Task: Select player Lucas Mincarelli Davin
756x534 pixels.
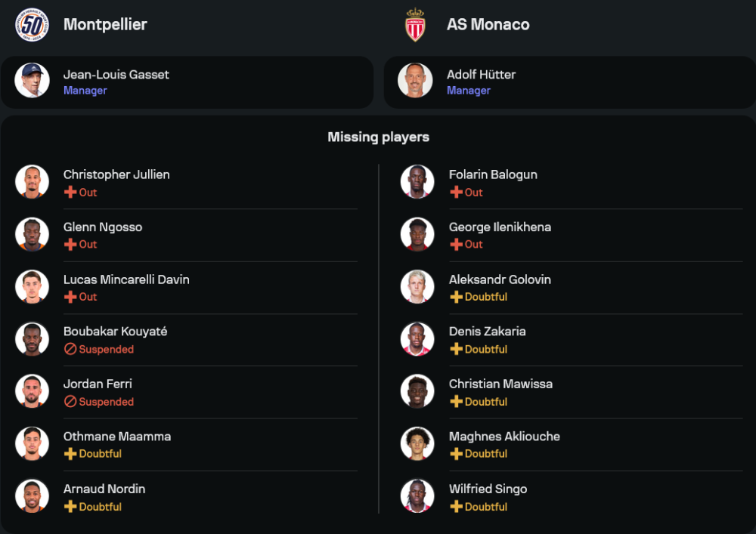Action: [126, 279]
